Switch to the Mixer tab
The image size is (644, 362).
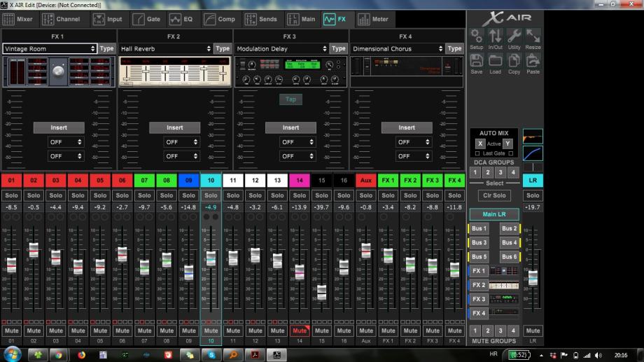(19, 19)
